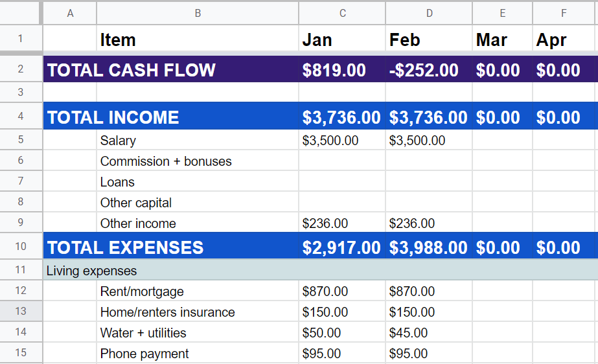Select column C header
Viewport: 598px width, 364px height.
[342, 13]
